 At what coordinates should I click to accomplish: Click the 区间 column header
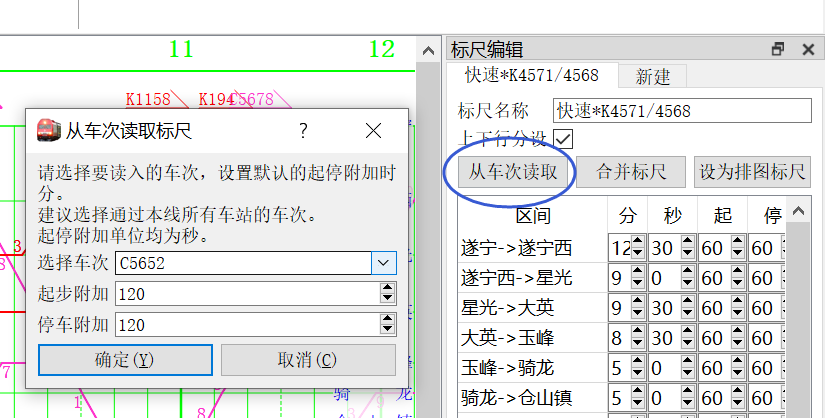(532, 215)
